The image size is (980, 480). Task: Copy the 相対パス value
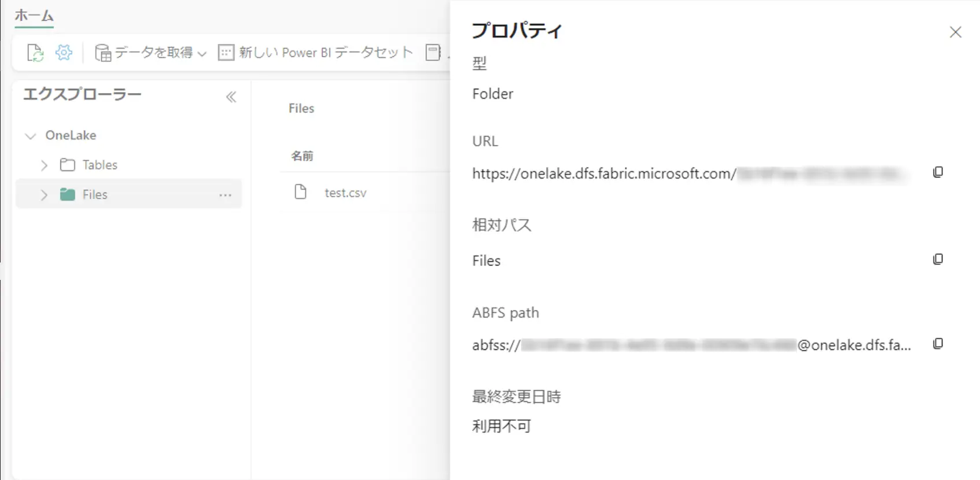[938, 259]
